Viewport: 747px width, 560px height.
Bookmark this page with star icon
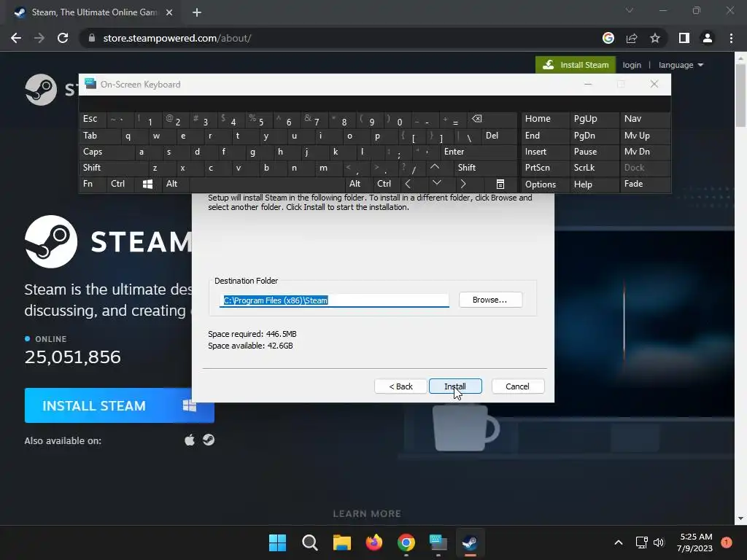(655, 38)
